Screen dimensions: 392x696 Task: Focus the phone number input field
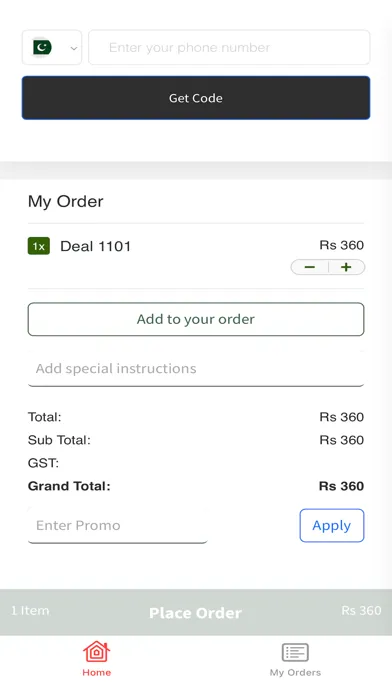point(229,47)
